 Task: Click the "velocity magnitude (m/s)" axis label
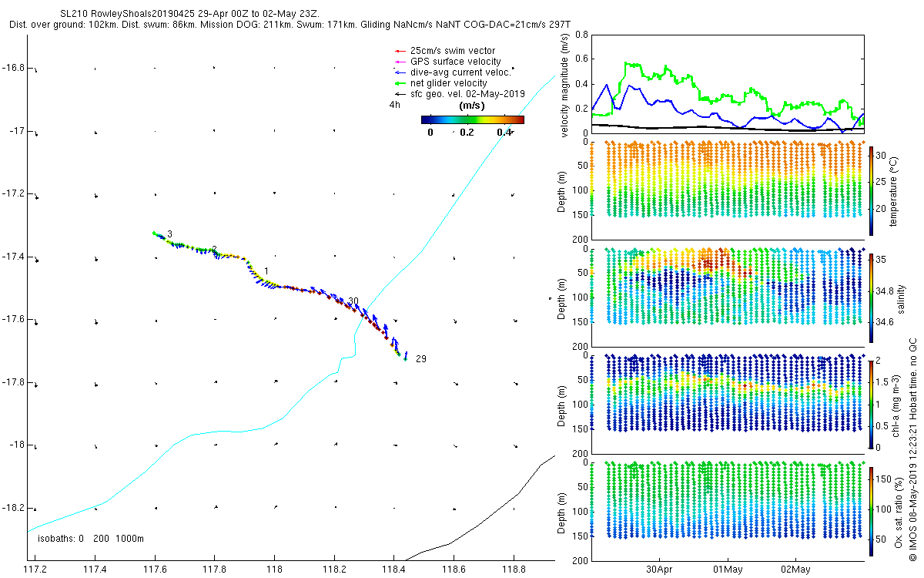pos(565,86)
